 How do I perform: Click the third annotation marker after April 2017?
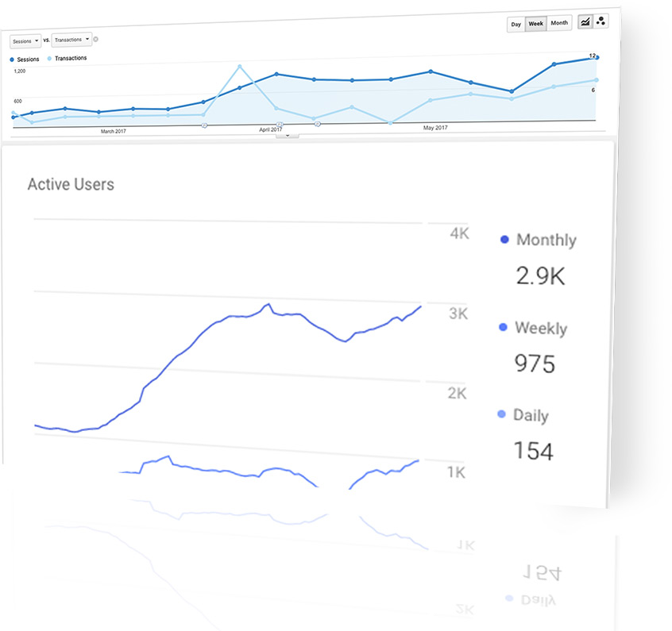pyautogui.click(x=318, y=124)
